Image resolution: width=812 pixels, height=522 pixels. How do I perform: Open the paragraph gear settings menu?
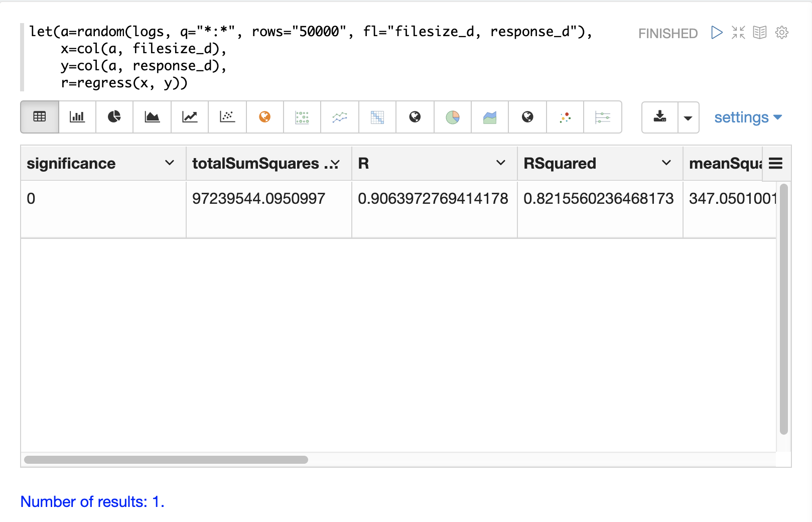click(781, 33)
